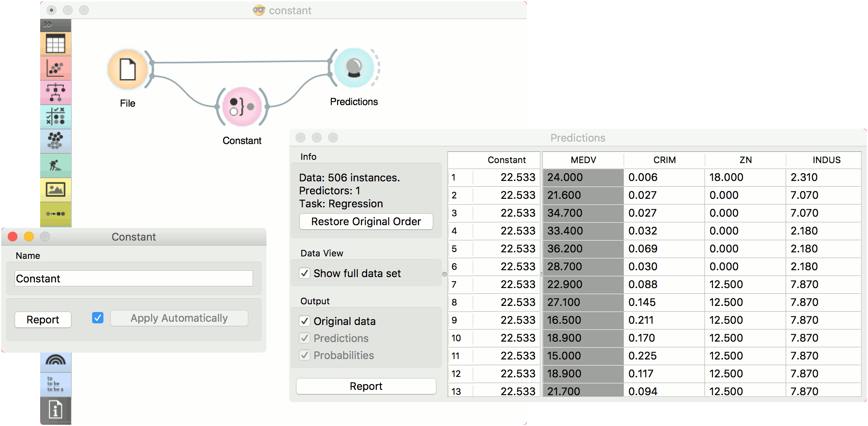Click Report button in Constant window
This screenshot has height=426, width=868.
coord(43,320)
